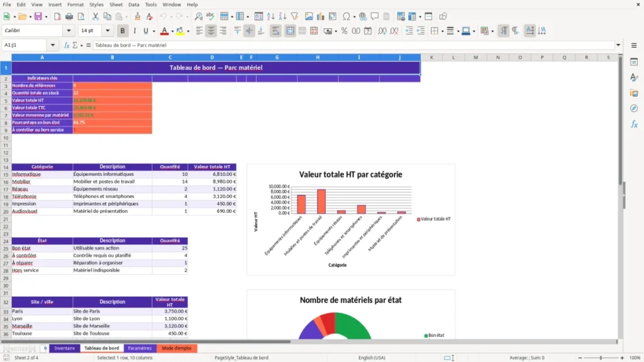Run the spelling check (abc) icon

(210, 16)
